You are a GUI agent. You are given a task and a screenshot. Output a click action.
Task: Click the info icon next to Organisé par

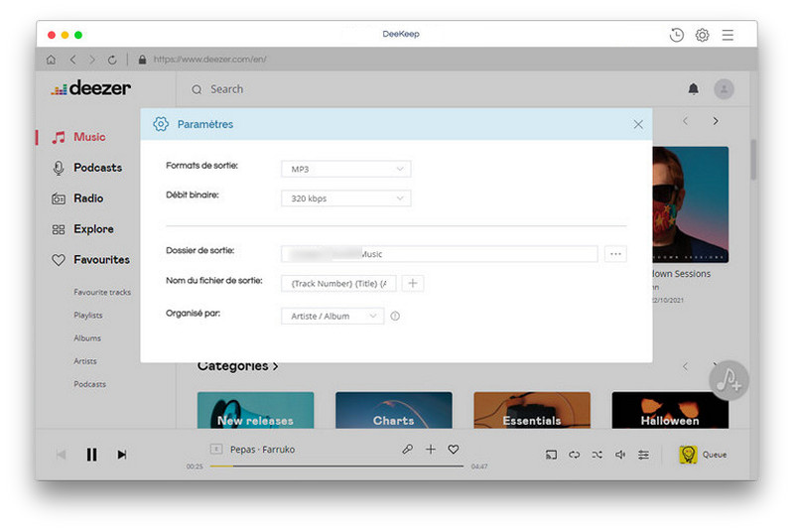[395, 317]
